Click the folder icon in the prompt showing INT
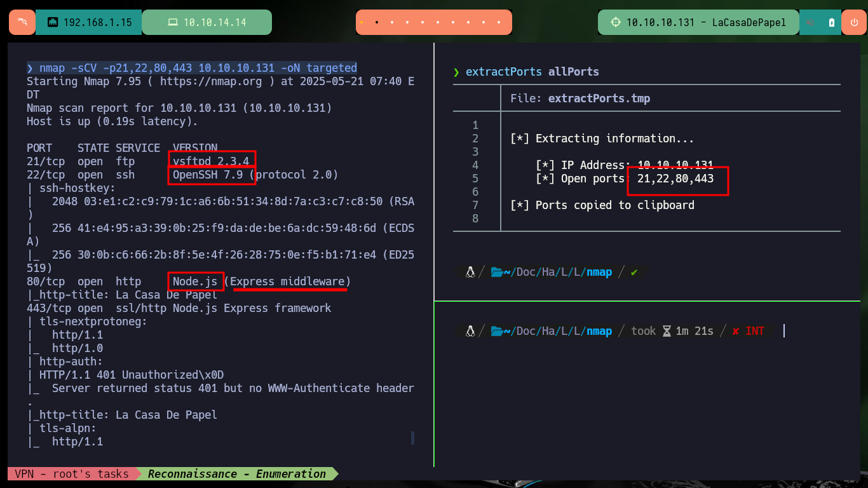Viewport: 868px width, 488px height. (497, 331)
